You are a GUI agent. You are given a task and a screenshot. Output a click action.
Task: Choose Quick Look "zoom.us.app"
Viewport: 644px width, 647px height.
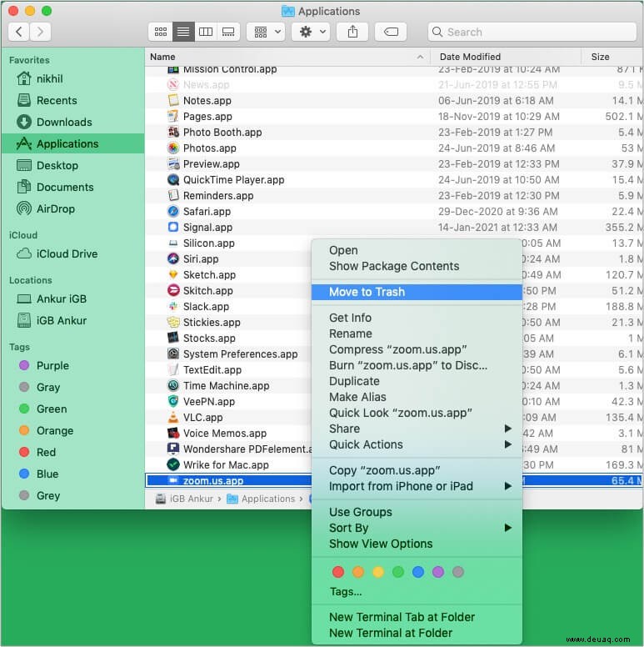pos(417,413)
